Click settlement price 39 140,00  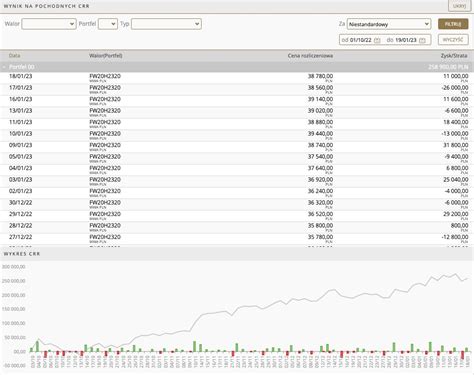coord(320,99)
